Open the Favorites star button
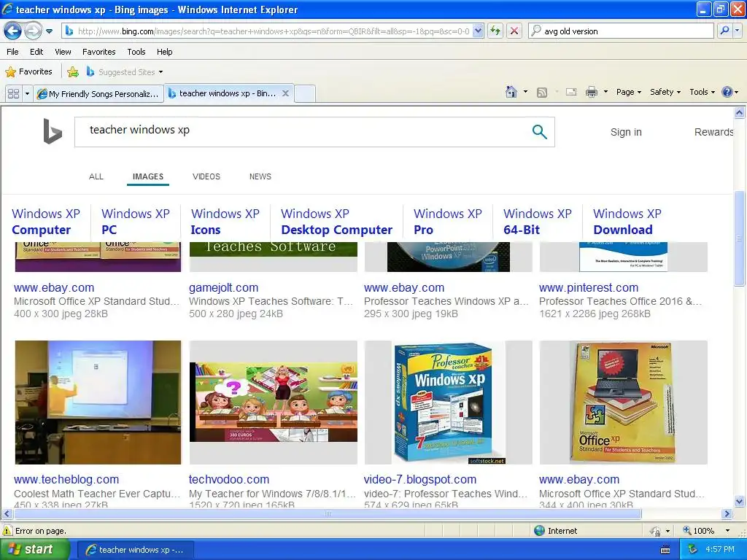 [28, 71]
